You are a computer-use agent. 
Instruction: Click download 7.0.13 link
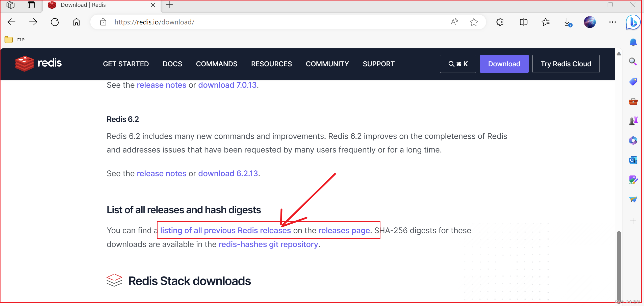[227, 85]
